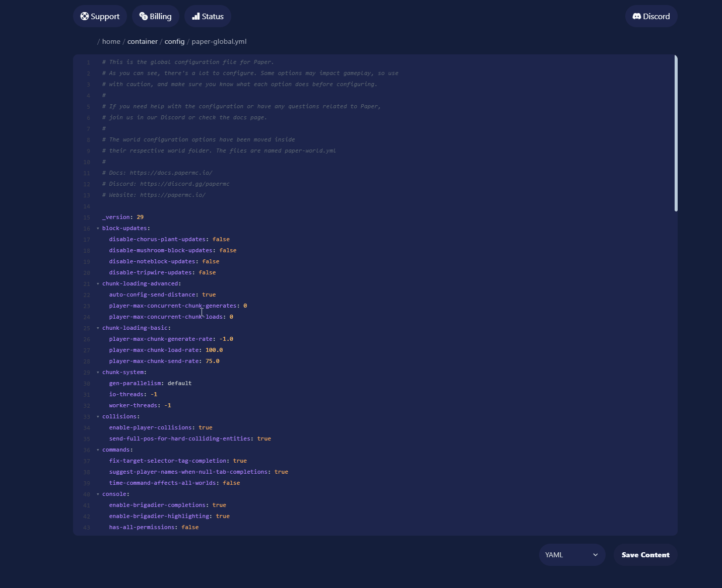Click the Discord logo icon
This screenshot has width=722, height=588.
[637, 16]
